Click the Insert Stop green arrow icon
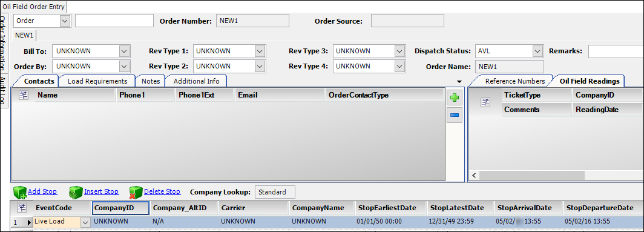The width and height of the screenshot is (644, 232). [76, 192]
